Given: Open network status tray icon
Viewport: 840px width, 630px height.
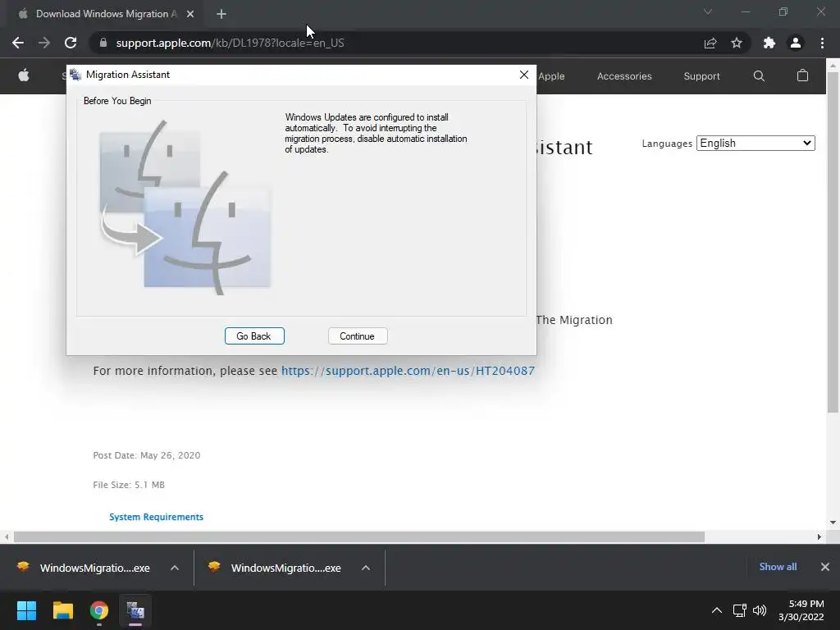Looking at the screenshot, I should point(740,610).
